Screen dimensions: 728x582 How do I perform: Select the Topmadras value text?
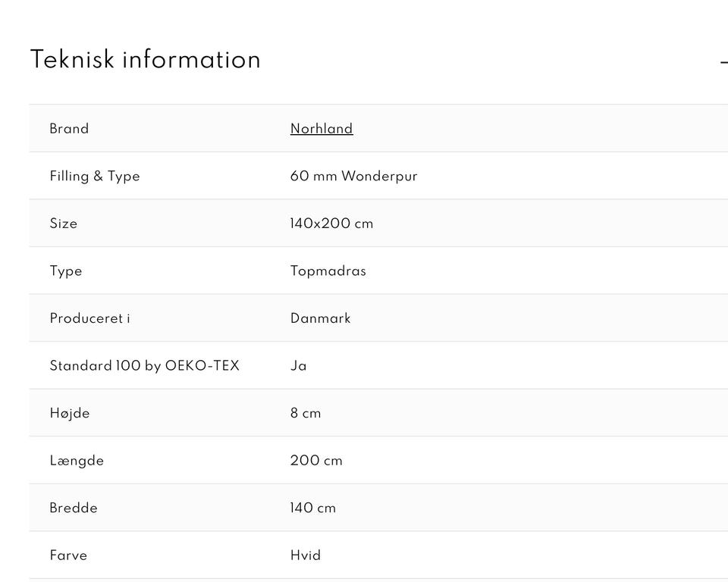click(x=328, y=271)
